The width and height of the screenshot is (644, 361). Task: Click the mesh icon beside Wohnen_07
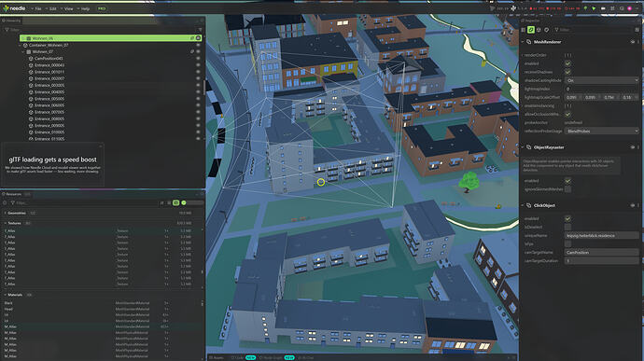[29, 52]
